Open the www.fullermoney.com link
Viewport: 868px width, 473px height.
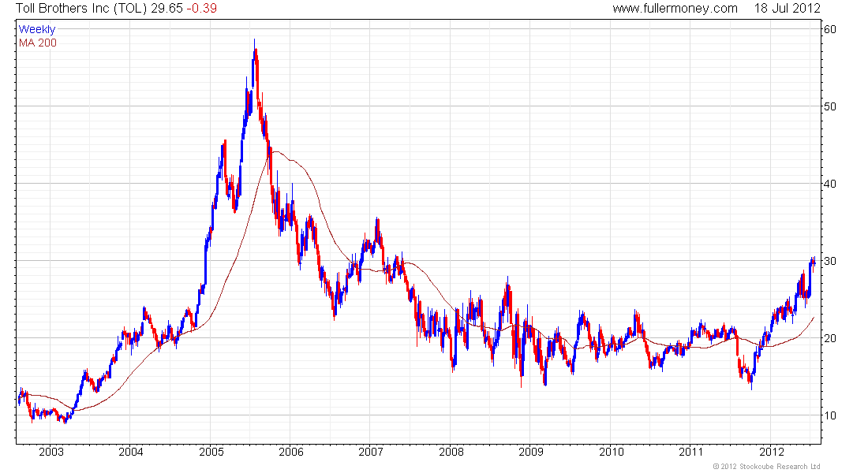click(675, 9)
